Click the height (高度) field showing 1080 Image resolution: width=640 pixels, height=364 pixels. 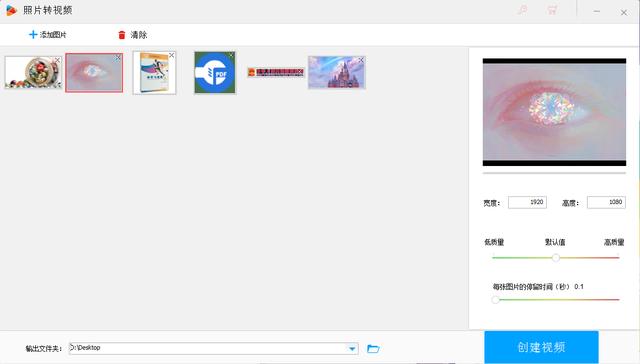pyautogui.click(x=606, y=202)
